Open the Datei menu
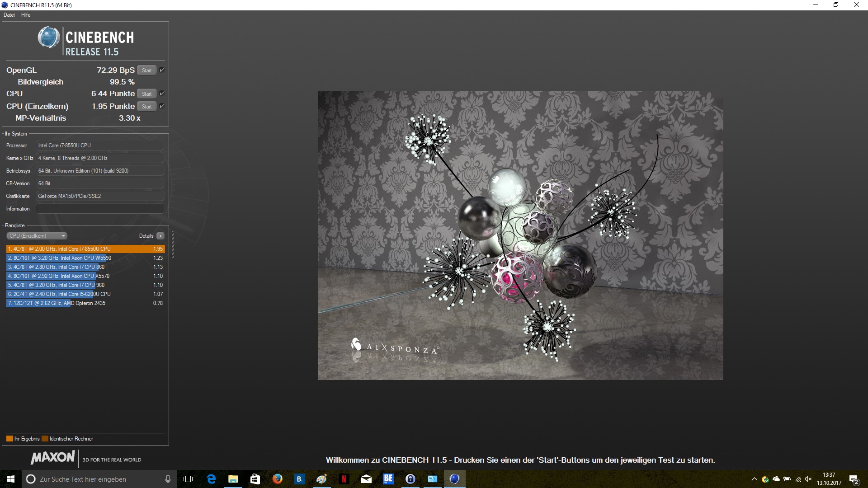Viewport: 868px width, 488px height. pos(9,15)
